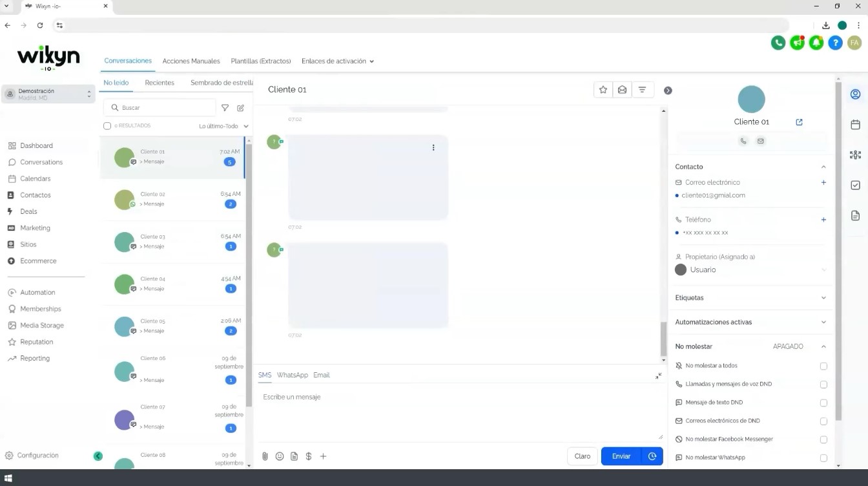The image size is (868, 486).
Task: Open the emoji picker icon
Action: pos(280,456)
